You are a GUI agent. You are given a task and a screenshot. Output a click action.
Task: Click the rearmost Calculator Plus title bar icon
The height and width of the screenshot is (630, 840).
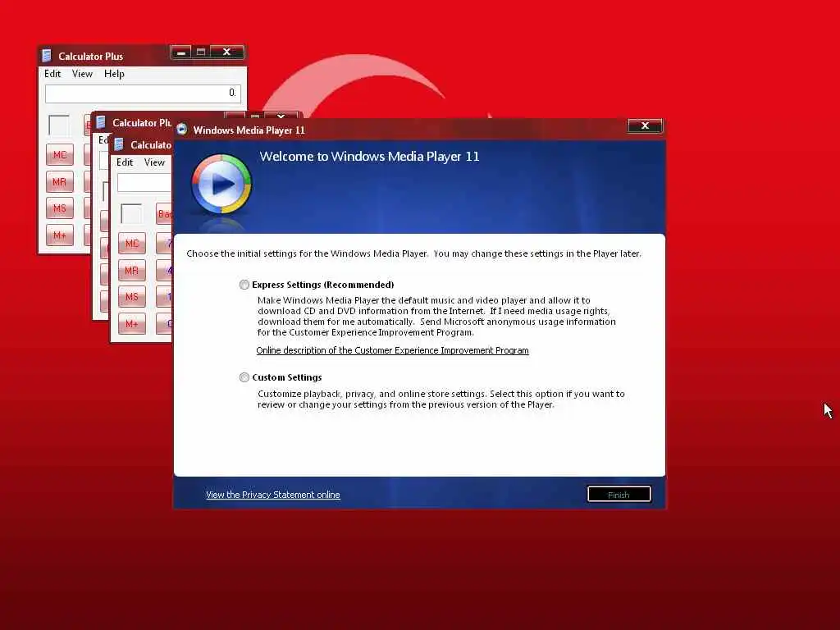point(47,56)
